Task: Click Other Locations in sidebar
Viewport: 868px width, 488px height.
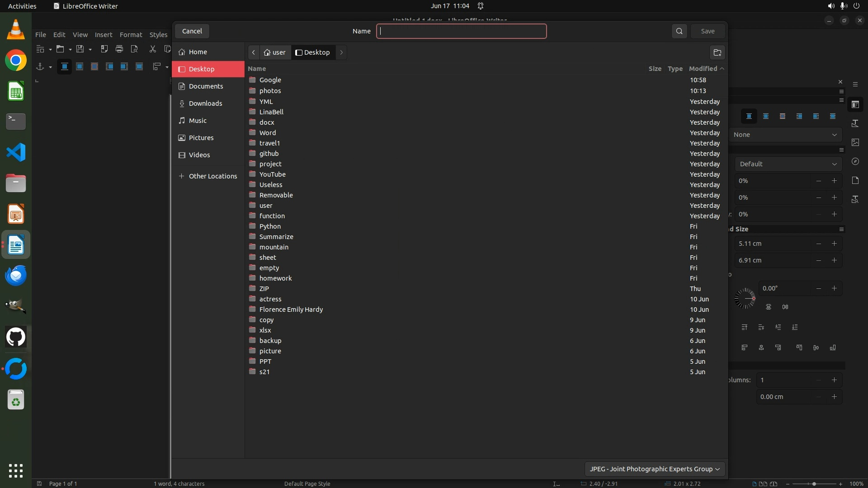Action: click(212, 176)
